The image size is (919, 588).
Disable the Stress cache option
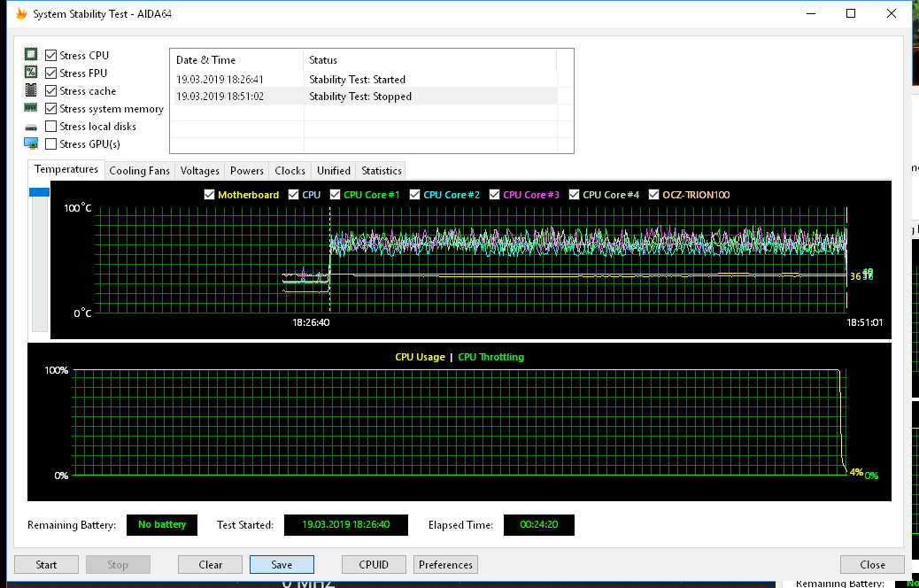(x=51, y=91)
